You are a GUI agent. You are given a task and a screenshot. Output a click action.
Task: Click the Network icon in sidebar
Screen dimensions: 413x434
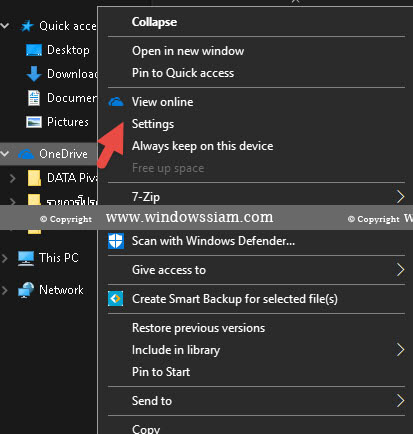26,290
